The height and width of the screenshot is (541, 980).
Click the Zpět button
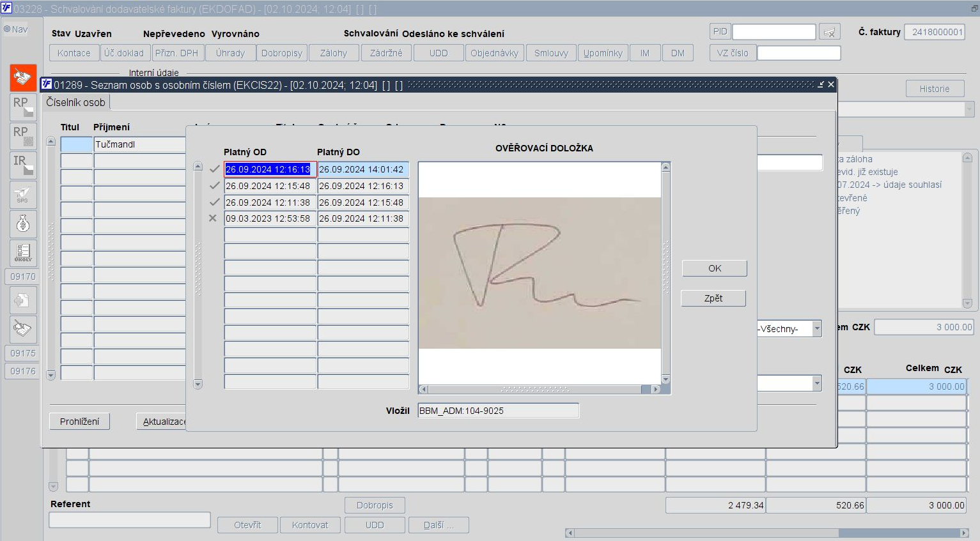pyautogui.click(x=713, y=298)
